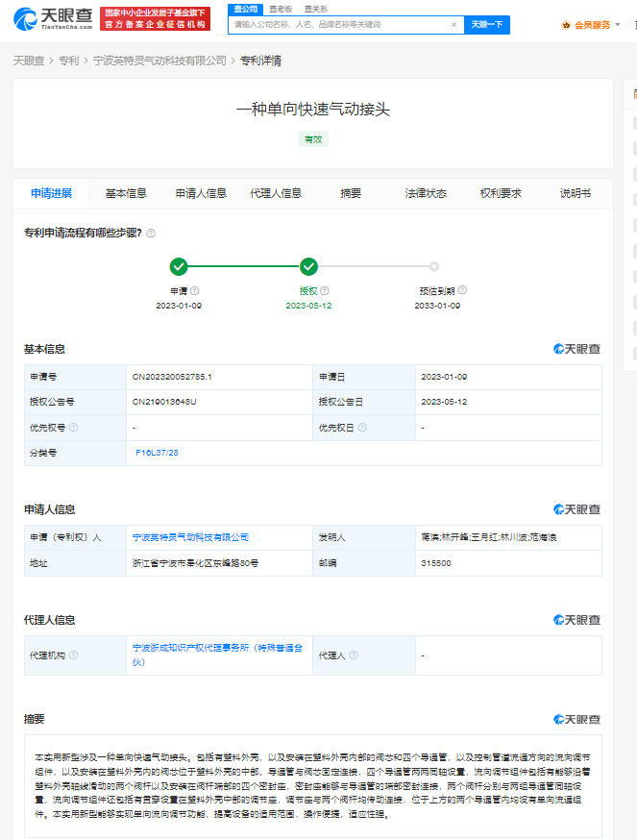The image size is (637, 840).
Task: Click help icon beside 专利申请流程有哪些步骤
Action: click(151, 233)
